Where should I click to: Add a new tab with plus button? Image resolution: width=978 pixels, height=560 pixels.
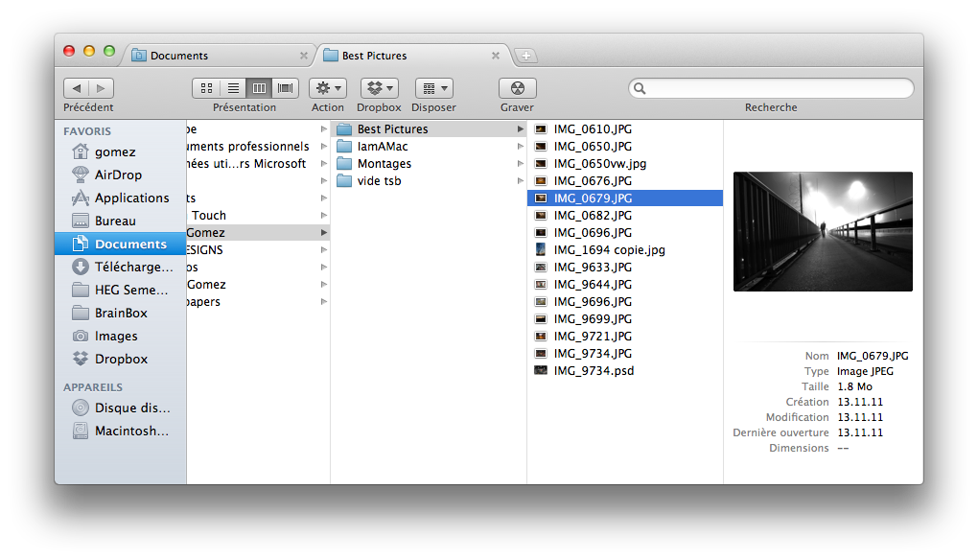[x=526, y=56]
